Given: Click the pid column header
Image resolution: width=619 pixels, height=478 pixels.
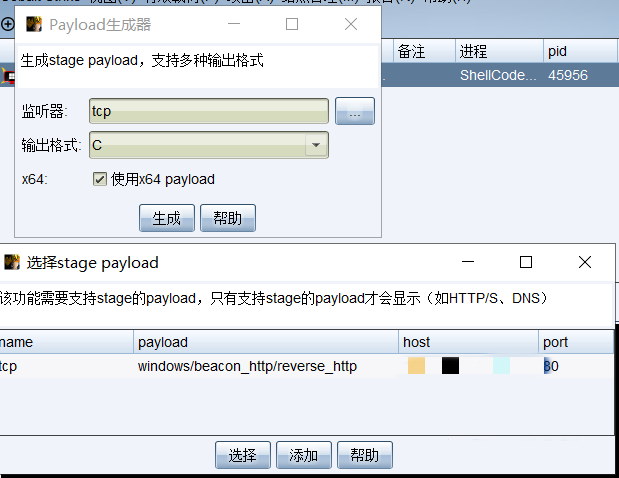Looking at the screenshot, I should pyautogui.click(x=580, y=51).
